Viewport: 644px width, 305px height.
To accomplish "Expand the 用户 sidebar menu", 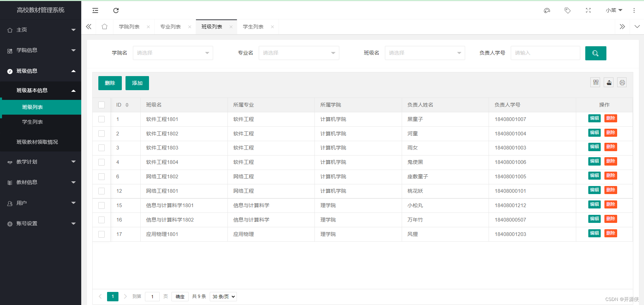I will pos(41,203).
